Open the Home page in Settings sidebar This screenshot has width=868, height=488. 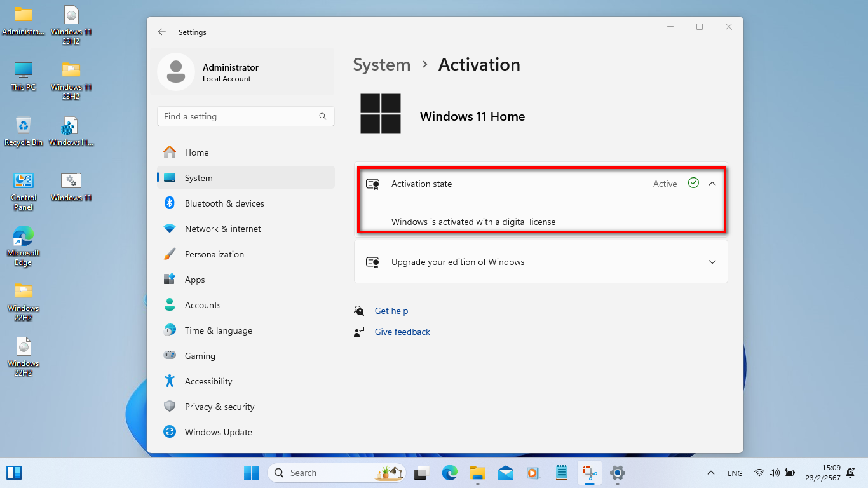point(245,152)
